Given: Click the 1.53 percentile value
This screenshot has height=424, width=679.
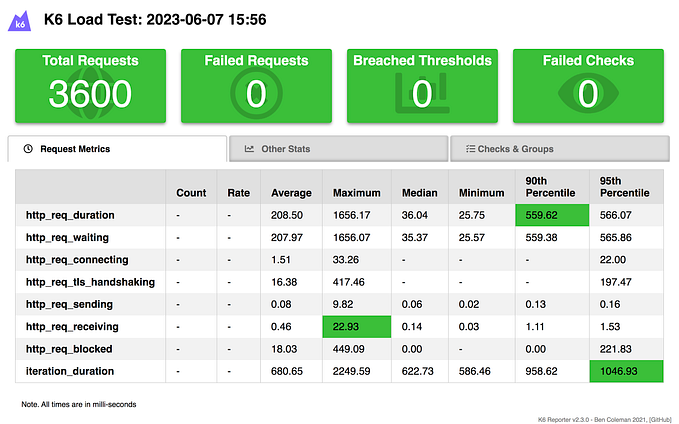Looking at the screenshot, I should click(x=610, y=327).
